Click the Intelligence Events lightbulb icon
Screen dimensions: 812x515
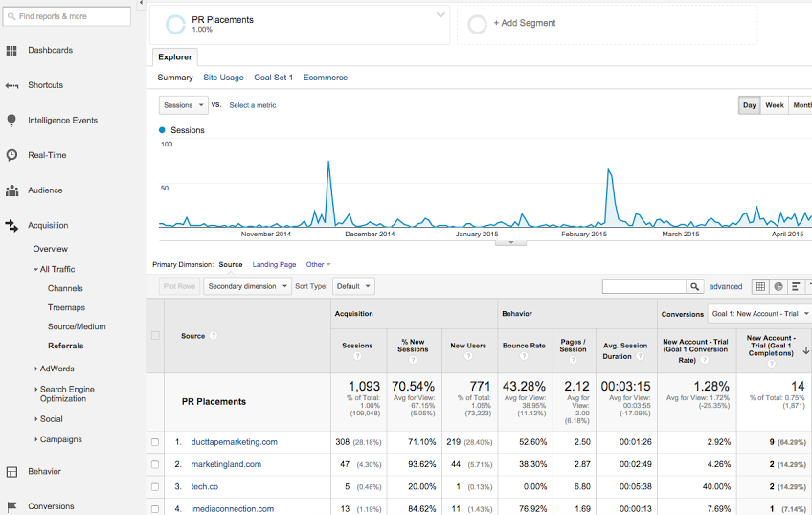point(11,121)
